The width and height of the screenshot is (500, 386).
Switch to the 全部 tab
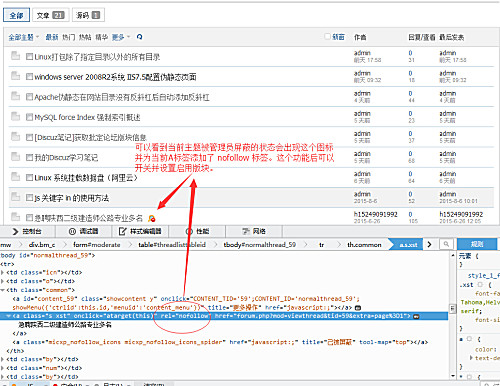pos(16,15)
